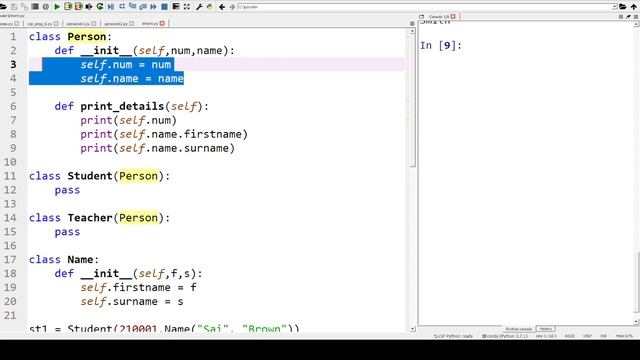Click the memory usage status entry

(624, 336)
